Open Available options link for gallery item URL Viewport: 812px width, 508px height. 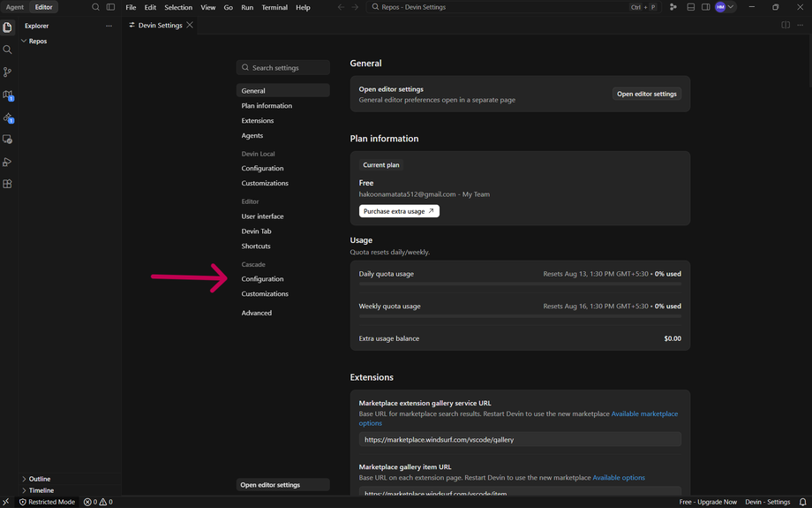[619, 477]
